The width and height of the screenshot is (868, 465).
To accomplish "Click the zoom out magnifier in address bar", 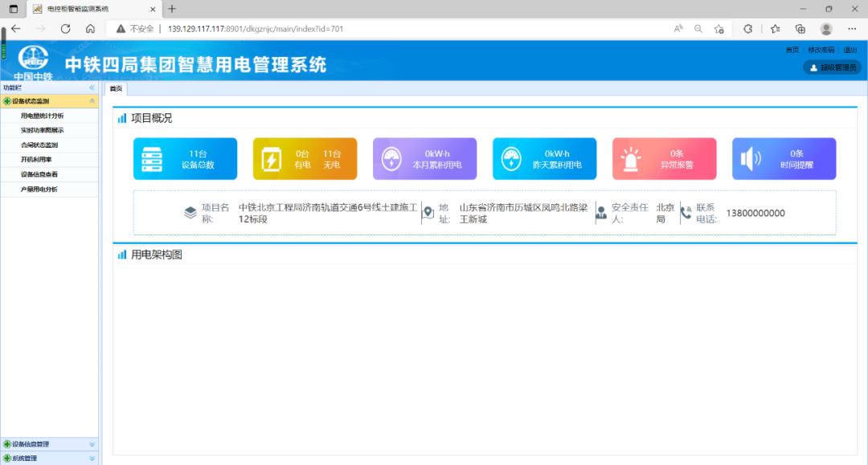I will (x=698, y=29).
